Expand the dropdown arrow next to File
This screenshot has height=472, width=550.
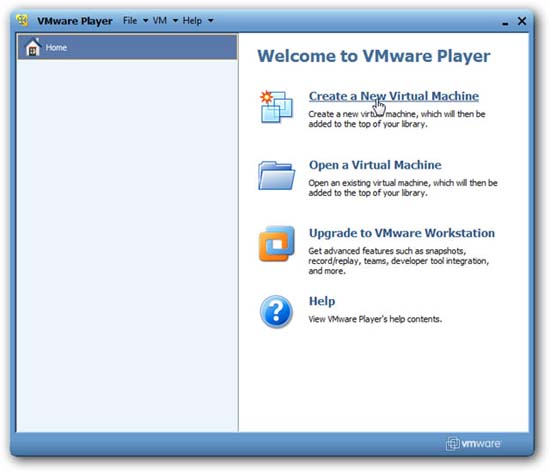click(x=145, y=21)
